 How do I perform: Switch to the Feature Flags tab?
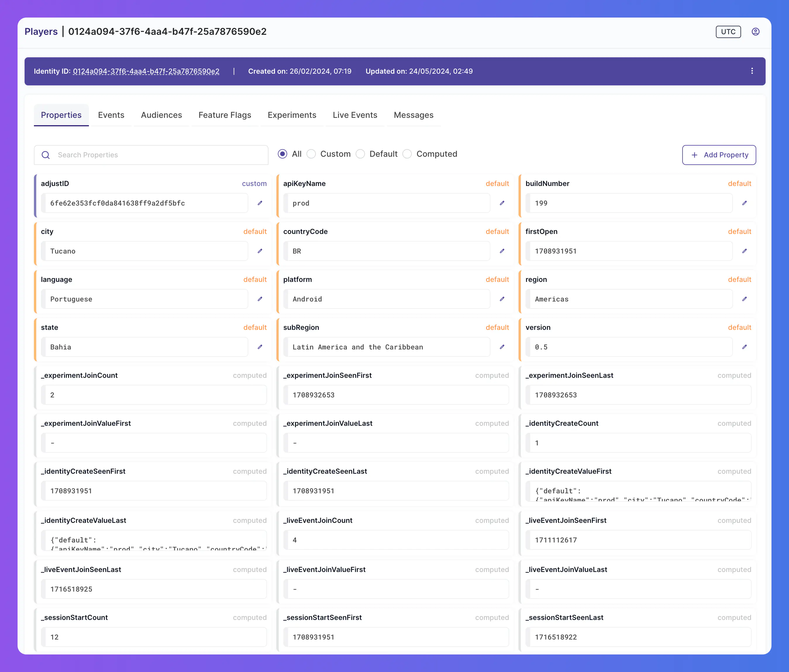click(x=225, y=115)
